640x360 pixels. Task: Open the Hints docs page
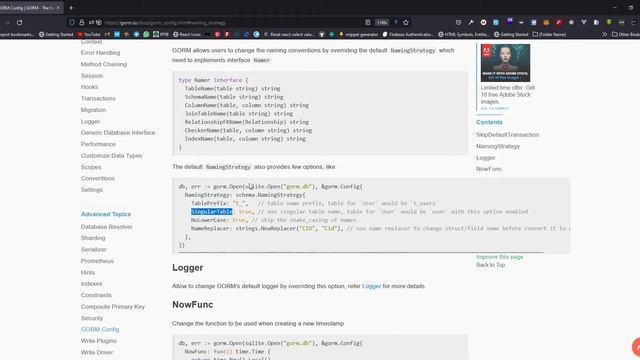click(x=88, y=272)
